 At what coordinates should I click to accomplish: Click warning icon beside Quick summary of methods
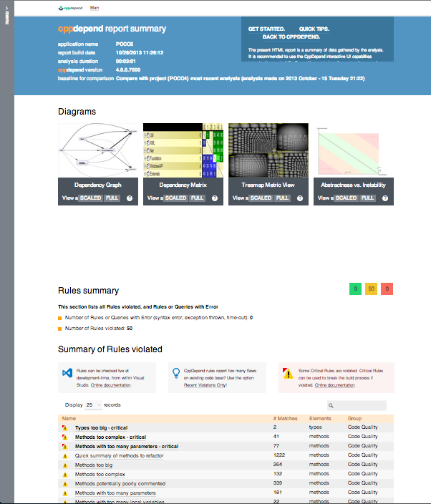tap(65, 456)
